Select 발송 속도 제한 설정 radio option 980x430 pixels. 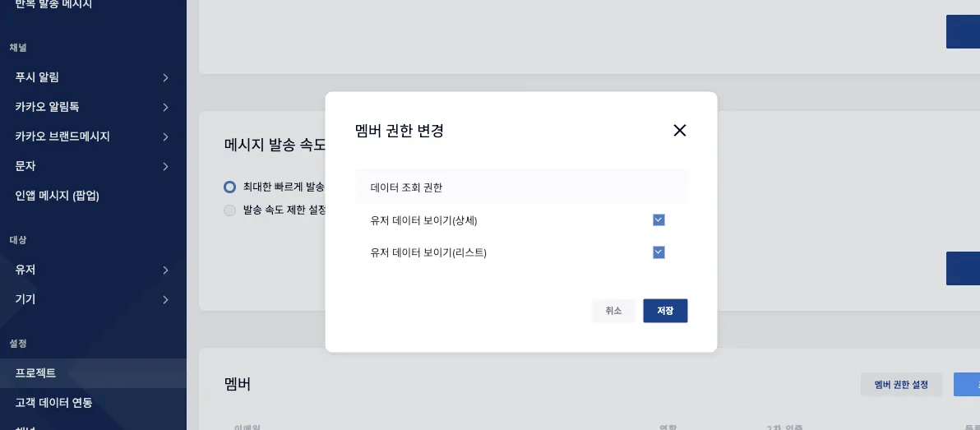click(x=230, y=210)
